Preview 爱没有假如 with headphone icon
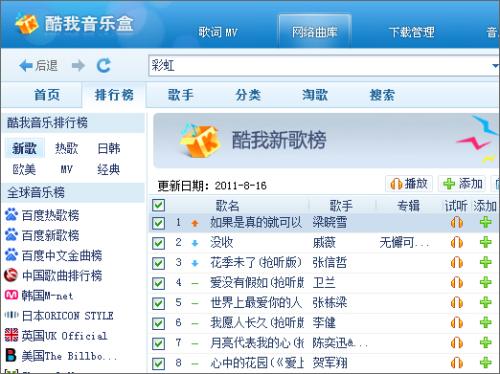500x374 pixels. 457,283
